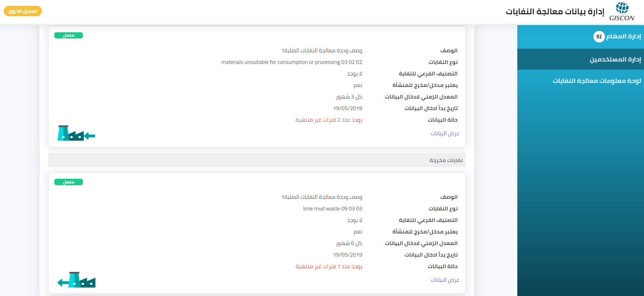This screenshot has height=296, width=644.
Task: Open عرض البيانات link in first card
Action: (x=445, y=134)
